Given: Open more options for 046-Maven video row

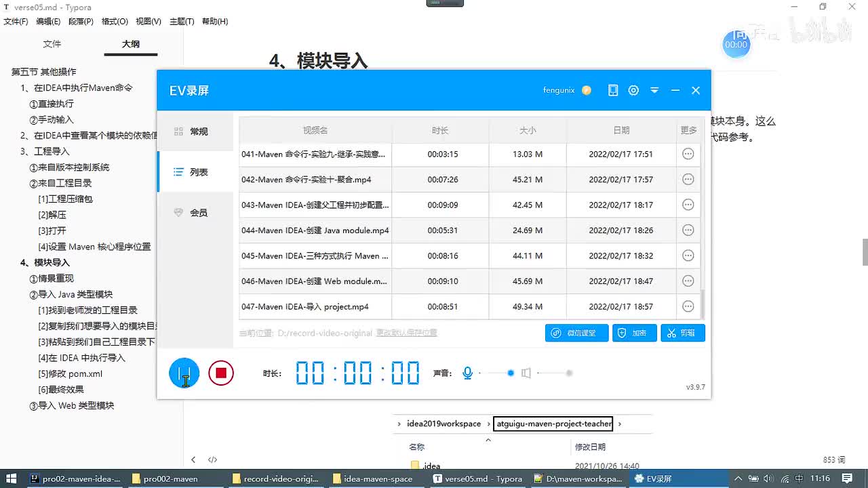Looking at the screenshot, I should (688, 281).
